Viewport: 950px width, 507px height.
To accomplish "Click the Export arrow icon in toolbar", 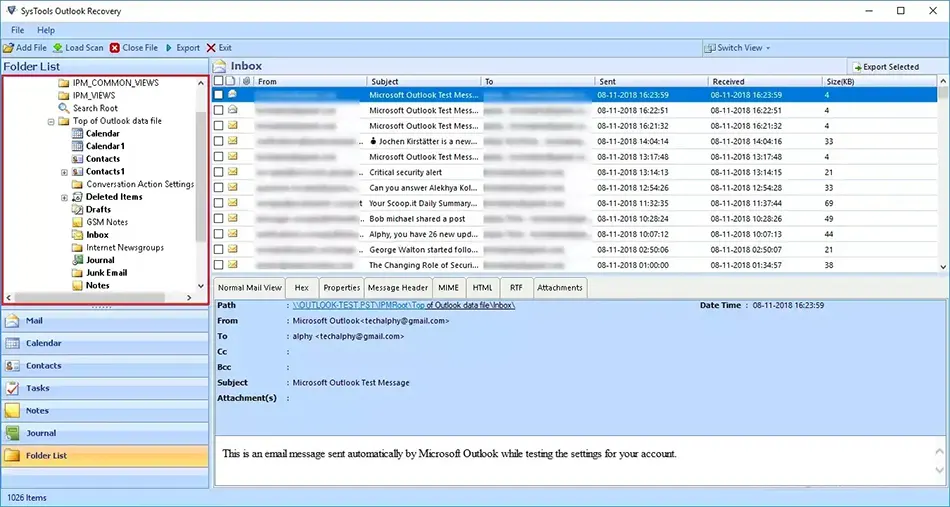I will tap(169, 48).
